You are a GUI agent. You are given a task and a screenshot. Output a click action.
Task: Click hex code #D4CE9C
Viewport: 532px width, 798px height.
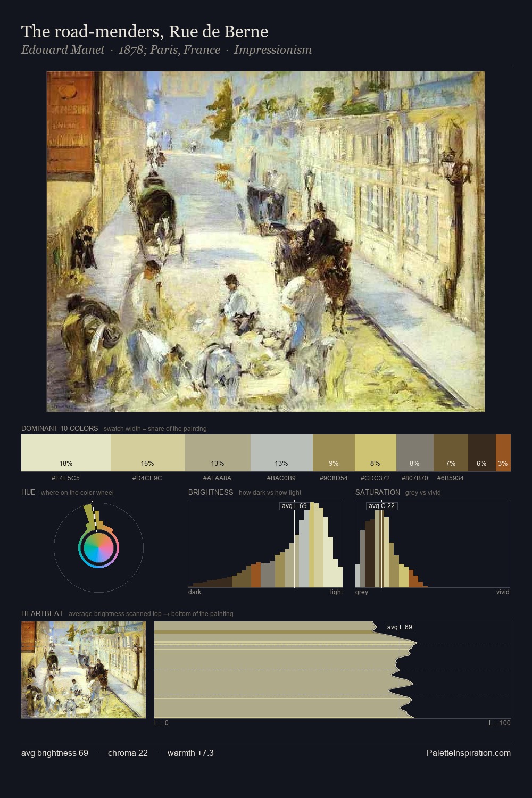tap(147, 478)
